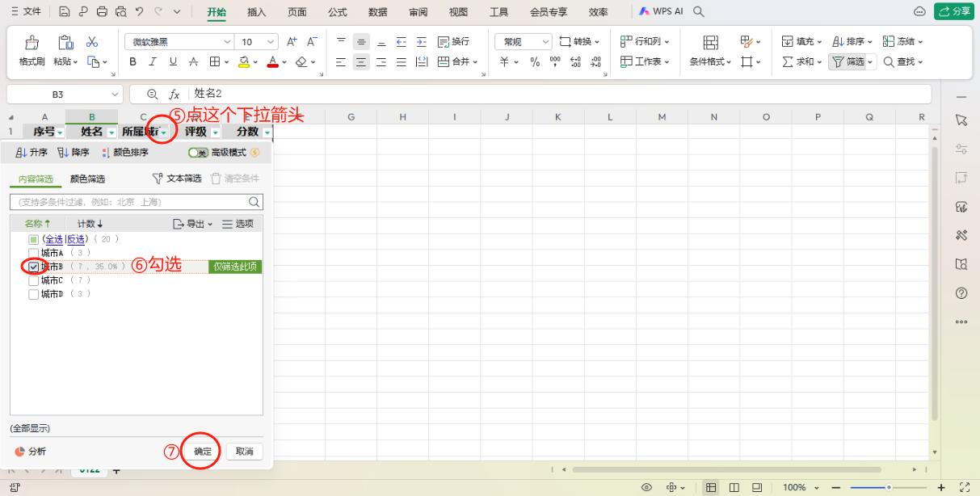Image resolution: width=980 pixels, height=496 pixels.
Task: Click the Cut scissors icon
Action: (91, 41)
